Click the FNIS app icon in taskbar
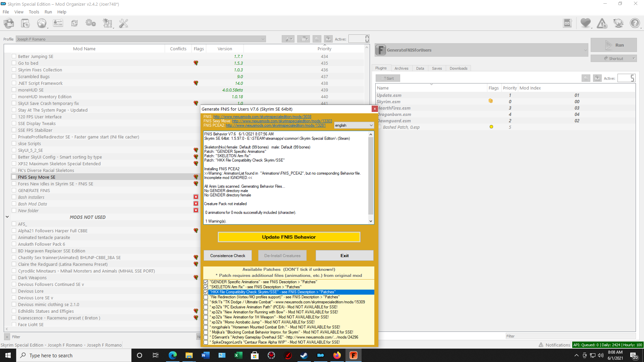Viewport: 644px width, 362px height. (354, 355)
